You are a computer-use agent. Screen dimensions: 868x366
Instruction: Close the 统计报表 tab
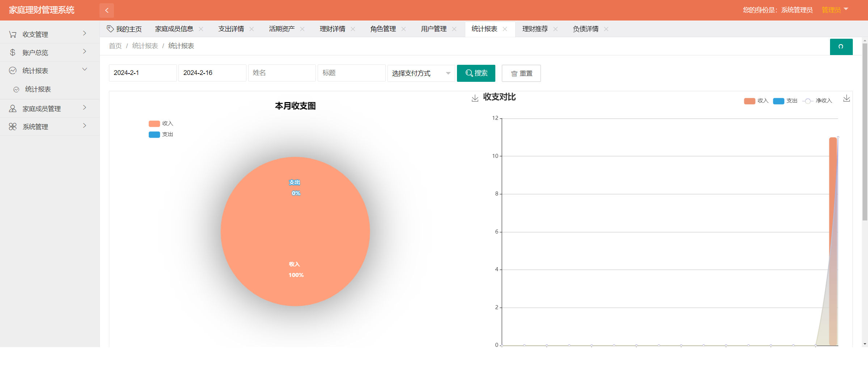click(x=505, y=29)
